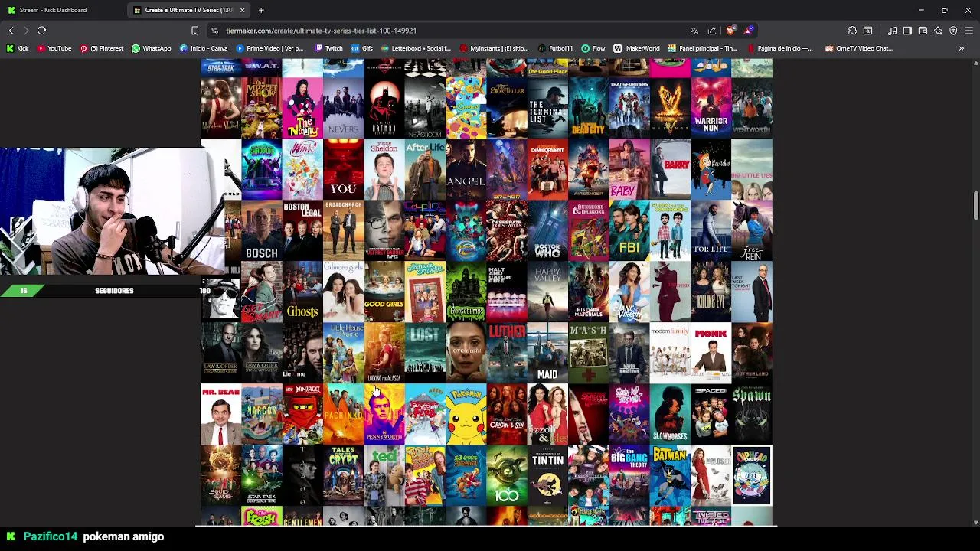Select the Pokémon Pikachu poster
Viewport: 980px width, 551px height.
coord(465,414)
